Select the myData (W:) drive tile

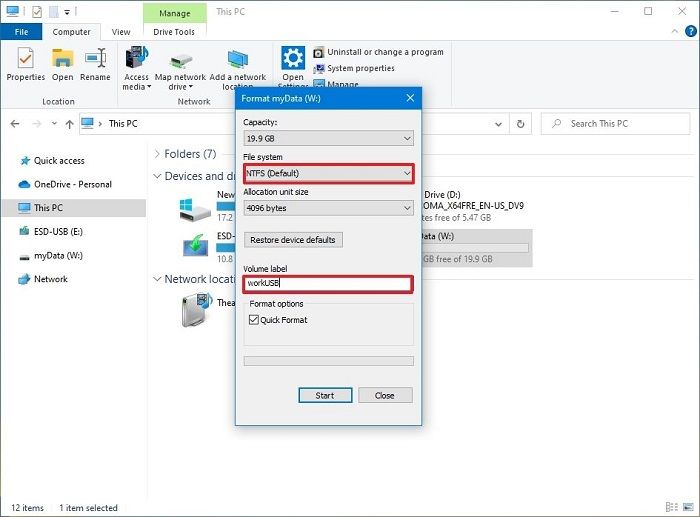pos(477,248)
